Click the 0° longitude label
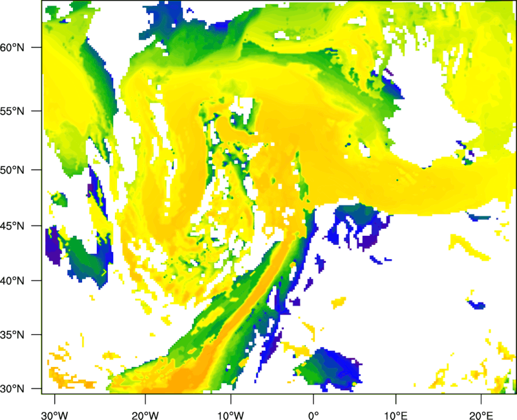 pos(313,415)
